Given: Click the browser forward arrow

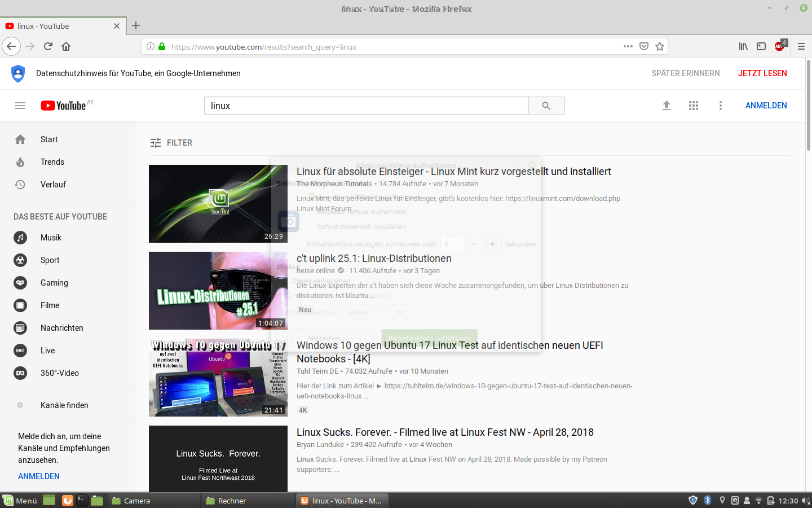Looking at the screenshot, I should click(30, 46).
